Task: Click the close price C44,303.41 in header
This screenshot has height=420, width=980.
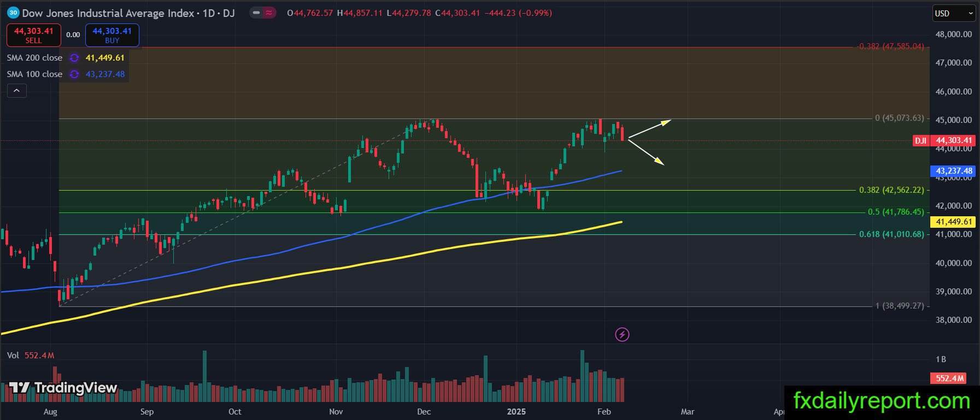Action: click(457, 13)
